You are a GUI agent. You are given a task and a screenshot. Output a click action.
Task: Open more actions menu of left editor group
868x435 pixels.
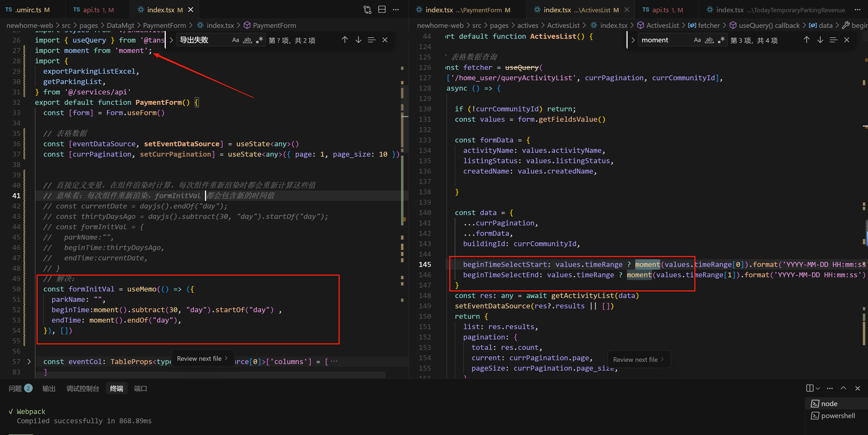[396, 10]
